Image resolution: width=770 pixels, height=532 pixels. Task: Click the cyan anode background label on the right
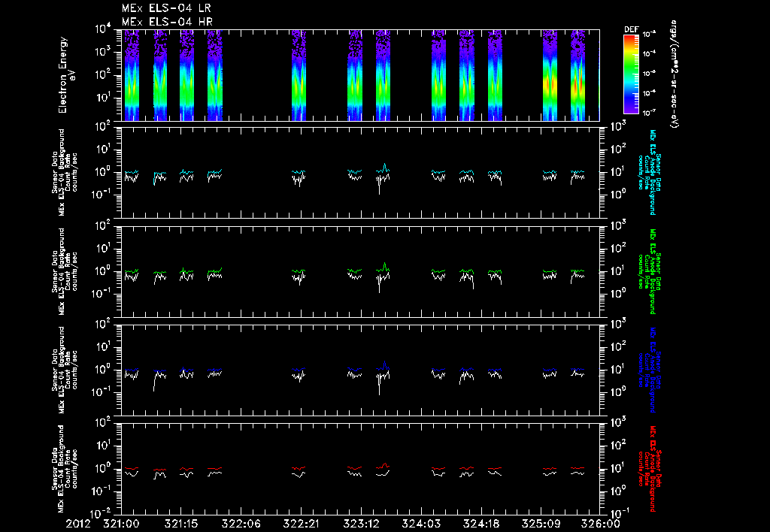[x=649, y=172]
